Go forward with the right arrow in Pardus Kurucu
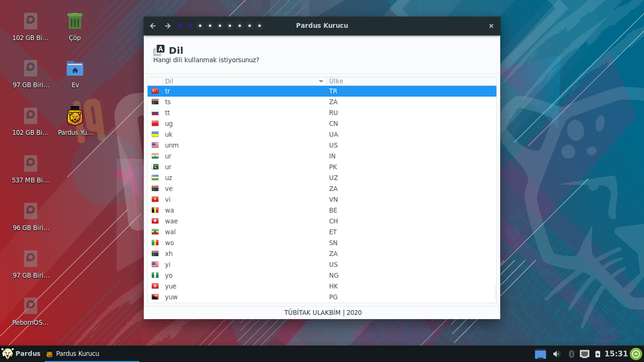644x362 pixels. pos(168,26)
